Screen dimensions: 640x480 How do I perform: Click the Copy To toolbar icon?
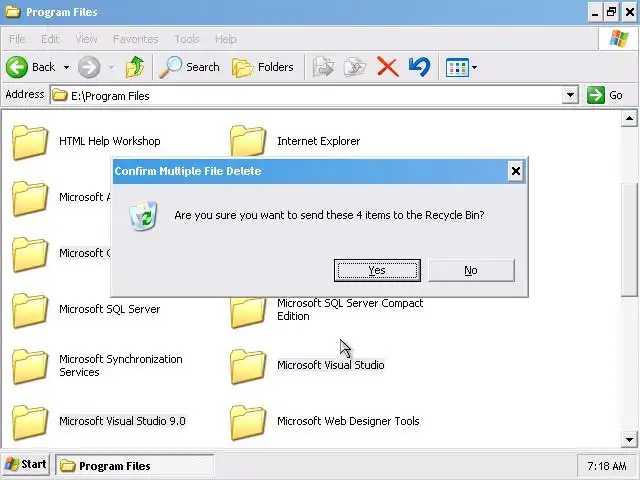tap(355, 67)
